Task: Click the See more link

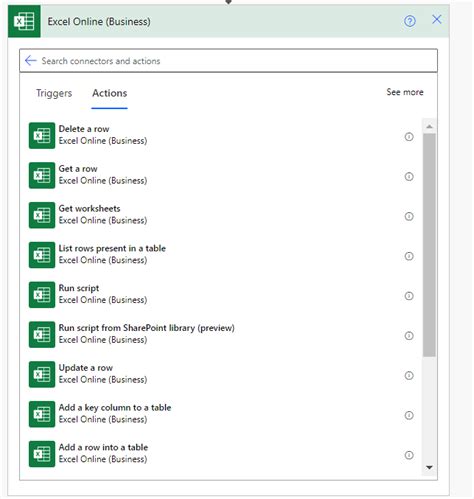Action: tap(405, 92)
